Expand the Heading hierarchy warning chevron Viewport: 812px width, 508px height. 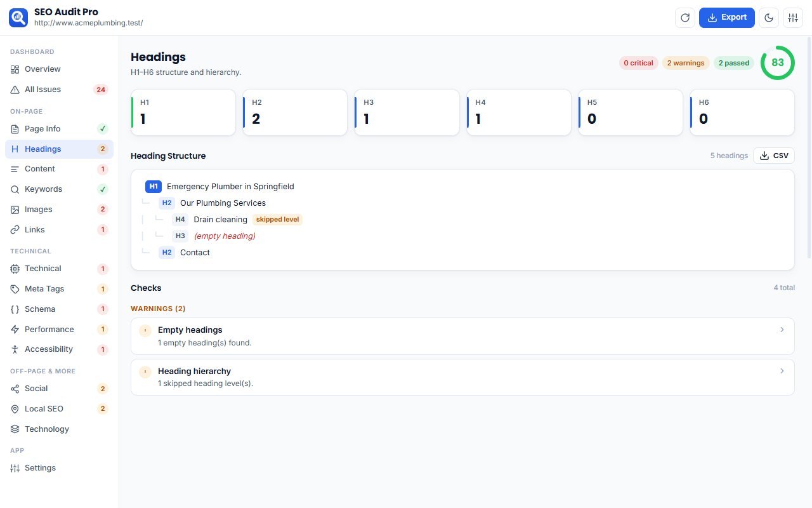(x=782, y=370)
